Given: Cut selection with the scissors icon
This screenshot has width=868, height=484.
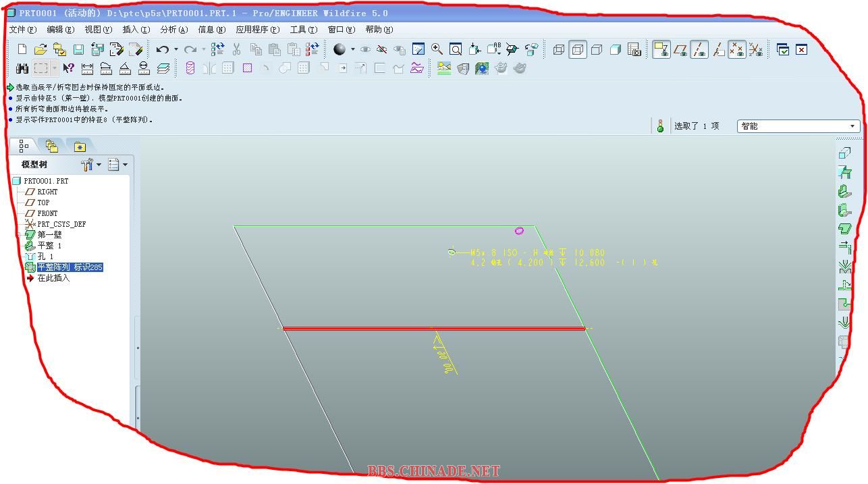Looking at the screenshot, I should pyautogui.click(x=236, y=49).
